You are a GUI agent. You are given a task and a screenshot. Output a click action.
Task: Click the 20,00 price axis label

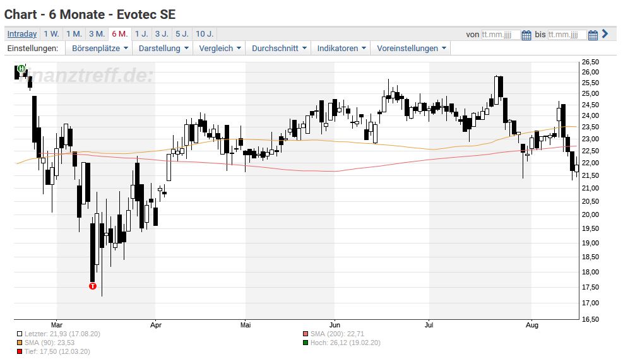(x=590, y=214)
